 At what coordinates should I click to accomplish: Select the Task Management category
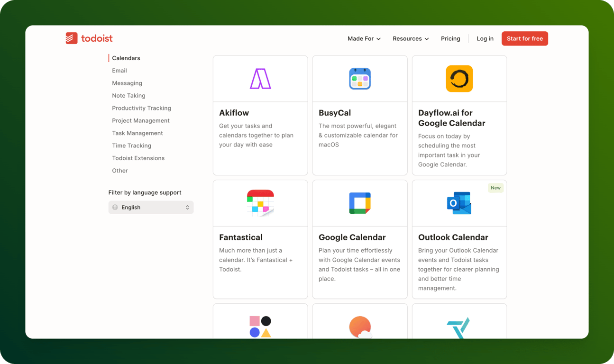pyautogui.click(x=137, y=133)
